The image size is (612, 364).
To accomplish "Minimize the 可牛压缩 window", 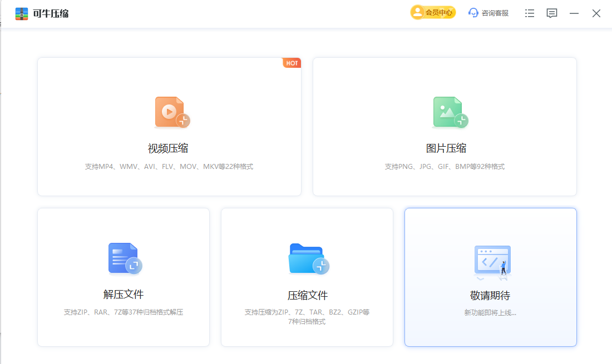I will (574, 13).
